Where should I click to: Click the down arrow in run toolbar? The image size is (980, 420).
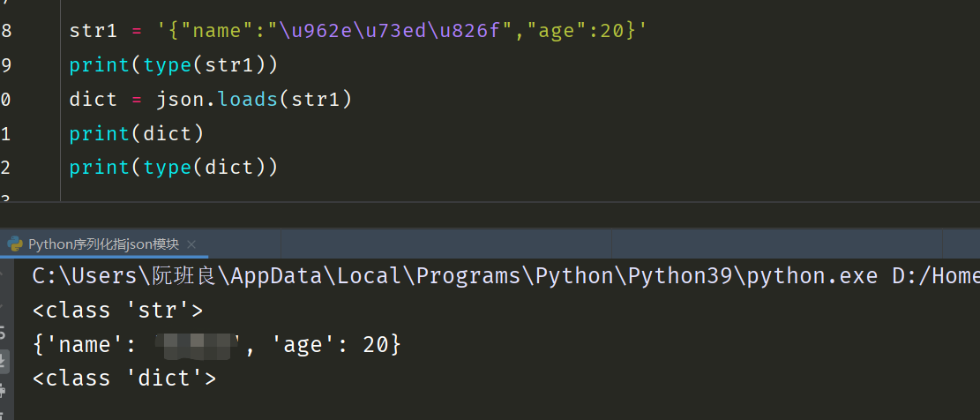coord(4,304)
